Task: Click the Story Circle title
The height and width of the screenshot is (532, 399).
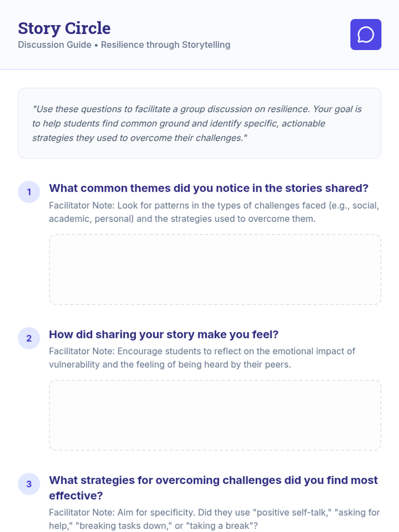Action: [64, 28]
